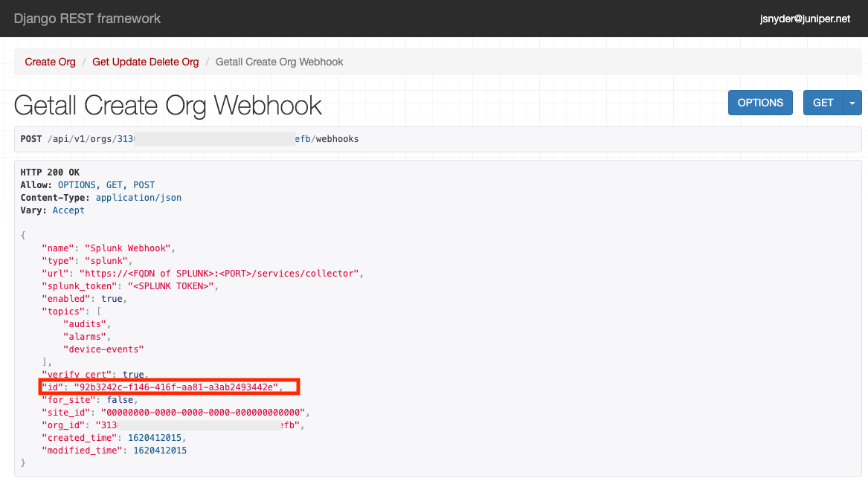This screenshot has width=868, height=484.
Task: Open the Get Update Delete Org breadcrumb
Action: (146, 62)
